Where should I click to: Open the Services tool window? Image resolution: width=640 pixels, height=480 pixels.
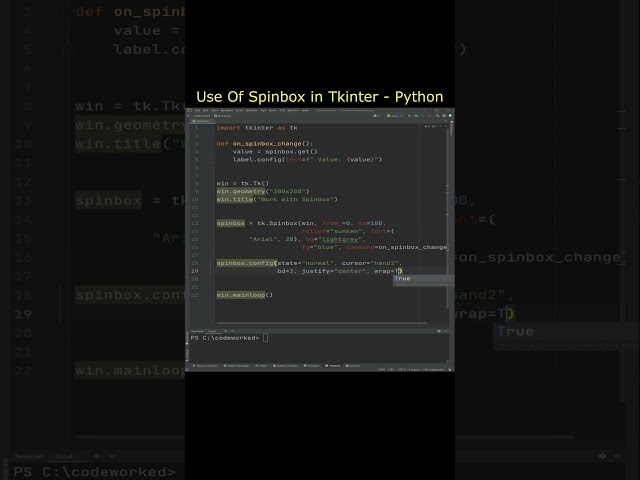pyautogui.click(x=353, y=366)
